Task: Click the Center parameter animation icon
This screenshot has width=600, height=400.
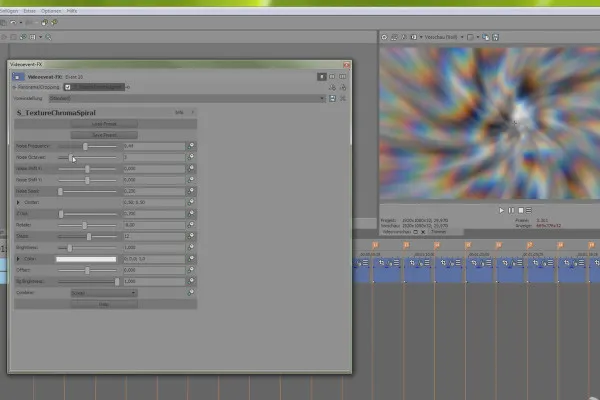Action: click(191, 202)
